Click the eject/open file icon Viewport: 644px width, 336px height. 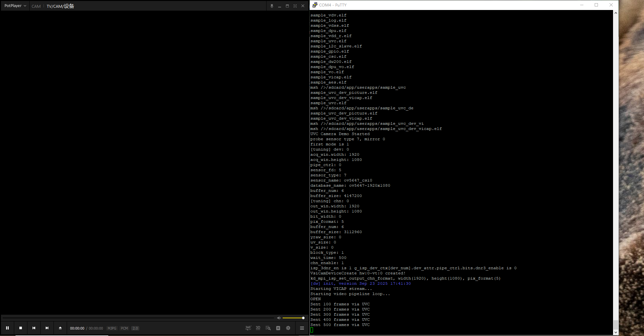60,328
